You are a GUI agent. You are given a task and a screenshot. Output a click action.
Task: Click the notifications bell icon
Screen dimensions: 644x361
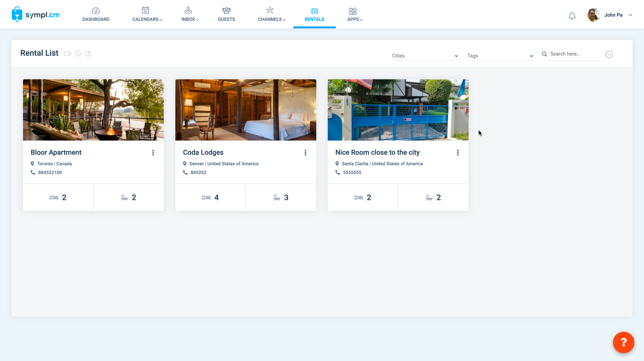click(572, 16)
